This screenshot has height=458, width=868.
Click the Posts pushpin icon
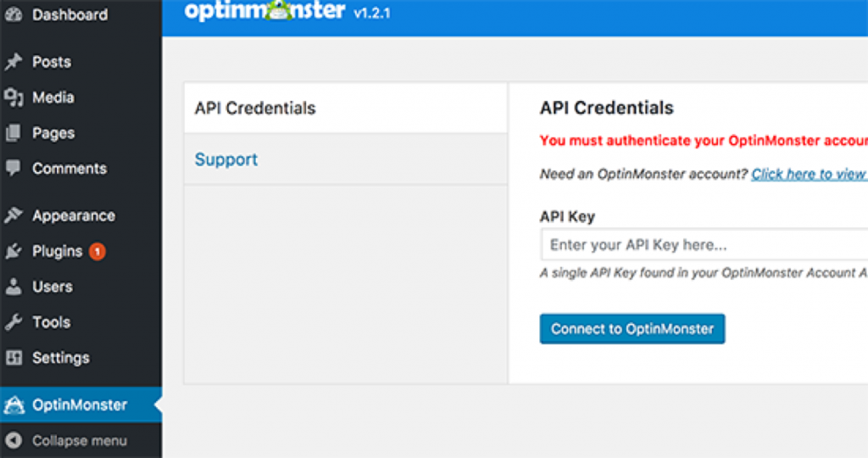pos(14,61)
